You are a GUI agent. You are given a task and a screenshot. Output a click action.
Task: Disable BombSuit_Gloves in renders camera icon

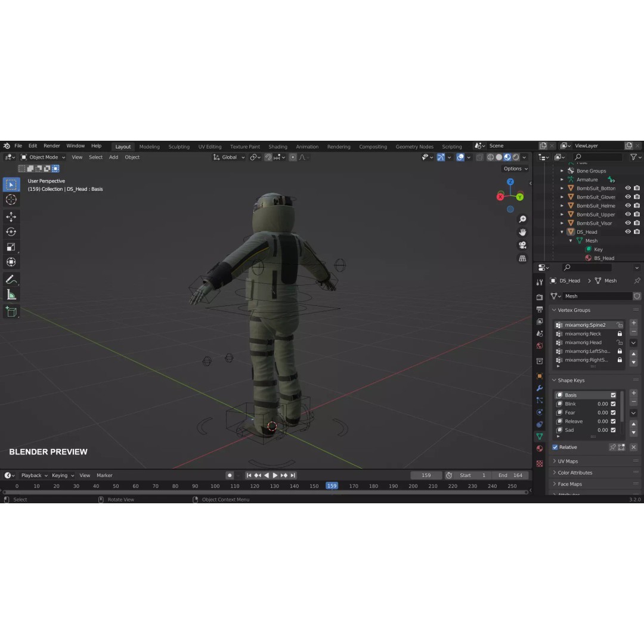(637, 197)
